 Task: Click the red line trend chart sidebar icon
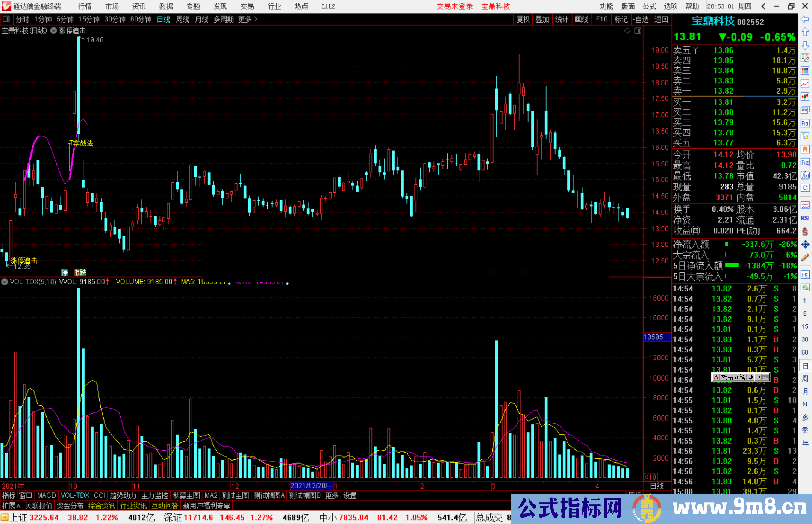(x=805, y=84)
